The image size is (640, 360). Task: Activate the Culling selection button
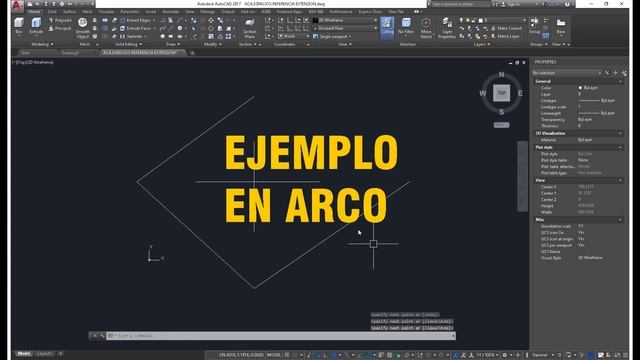[x=387, y=27]
